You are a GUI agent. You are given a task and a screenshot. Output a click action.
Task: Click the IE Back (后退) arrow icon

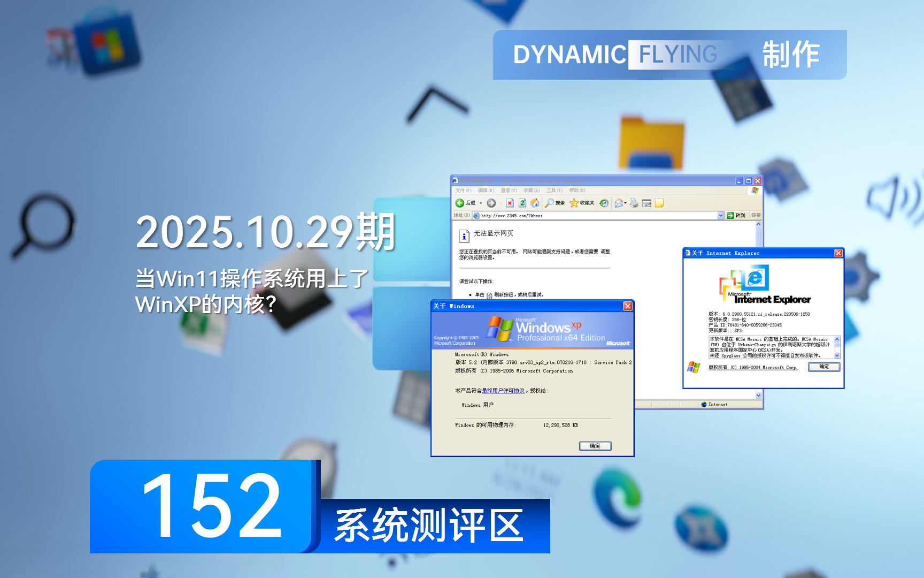click(459, 203)
